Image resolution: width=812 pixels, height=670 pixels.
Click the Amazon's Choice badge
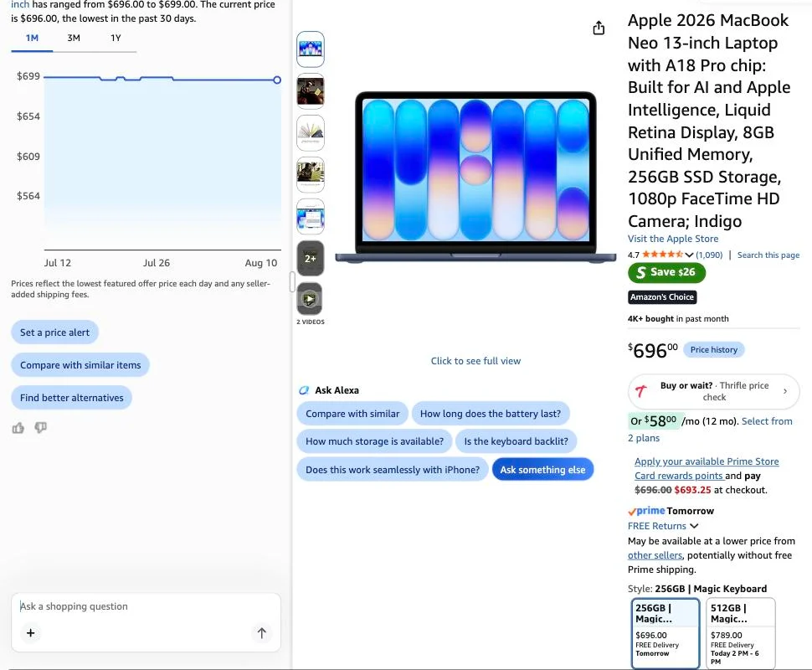coord(662,297)
